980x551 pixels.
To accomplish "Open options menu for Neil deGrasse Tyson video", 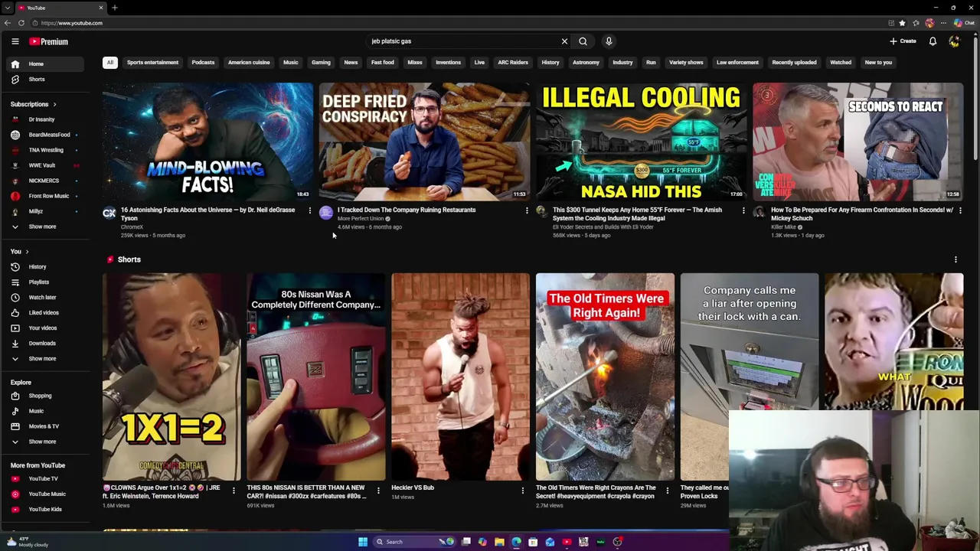I will [309, 210].
